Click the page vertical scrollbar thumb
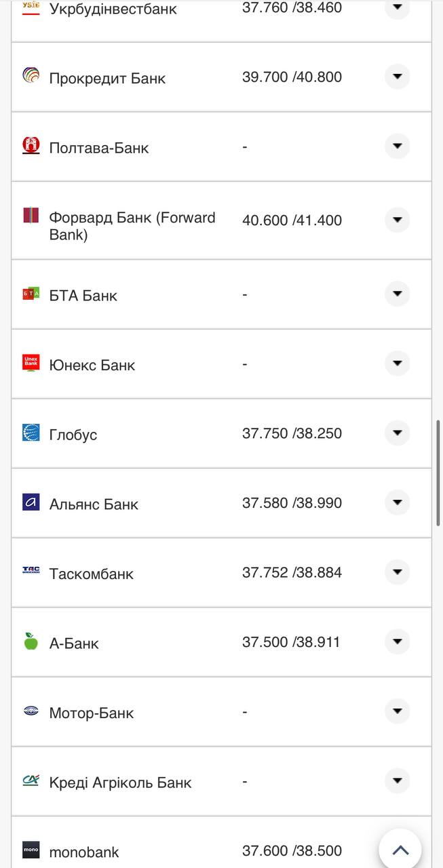Image resolution: width=443 pixels, height=868 pixels. [x=438, y=473]
